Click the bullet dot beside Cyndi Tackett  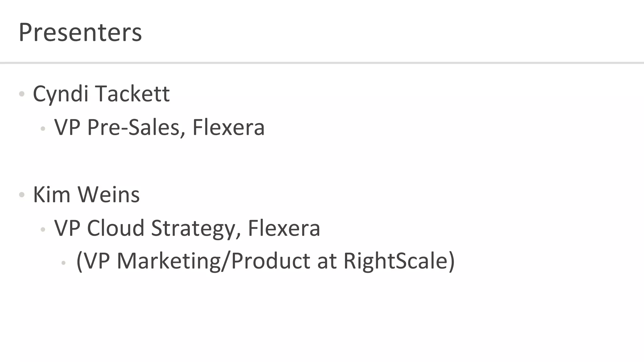point(22,94)
